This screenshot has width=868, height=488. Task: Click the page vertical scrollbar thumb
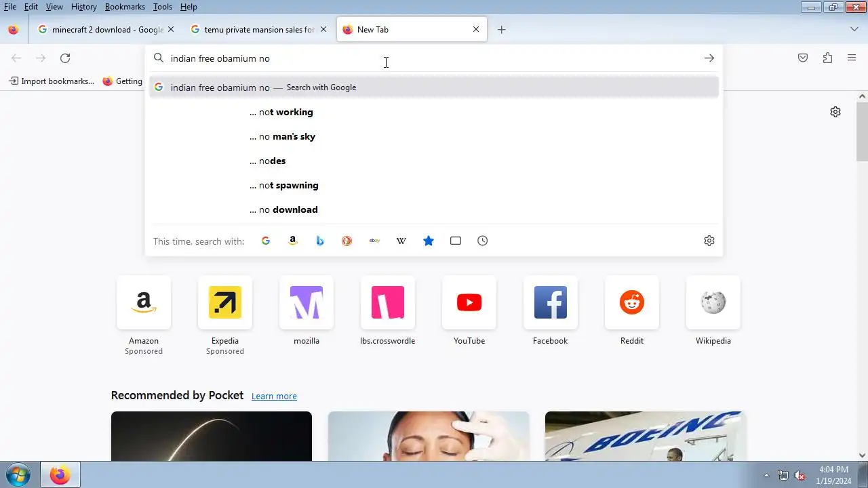pos(863,132)
